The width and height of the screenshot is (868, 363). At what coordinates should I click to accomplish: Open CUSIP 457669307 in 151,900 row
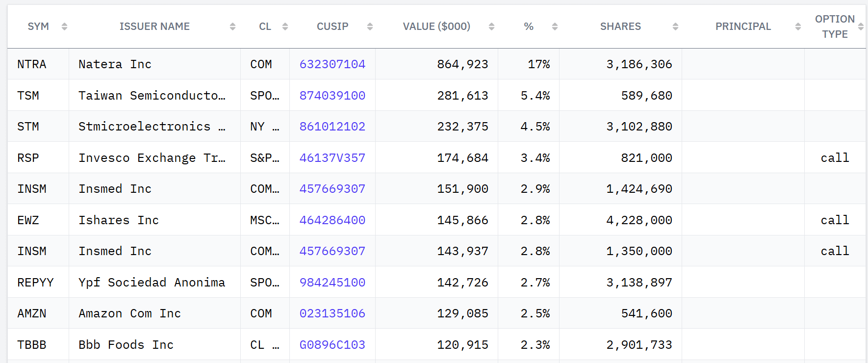[332, 189]
